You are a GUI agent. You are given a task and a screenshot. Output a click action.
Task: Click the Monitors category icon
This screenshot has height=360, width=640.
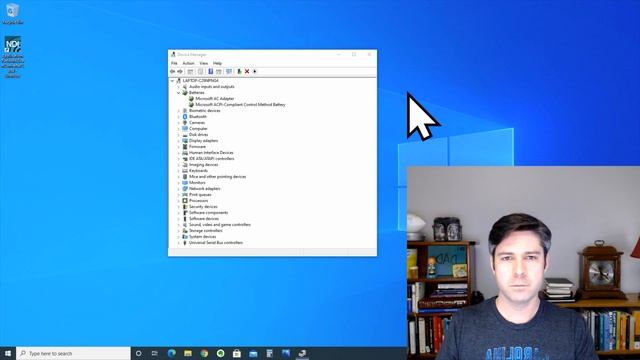(185, 182)
